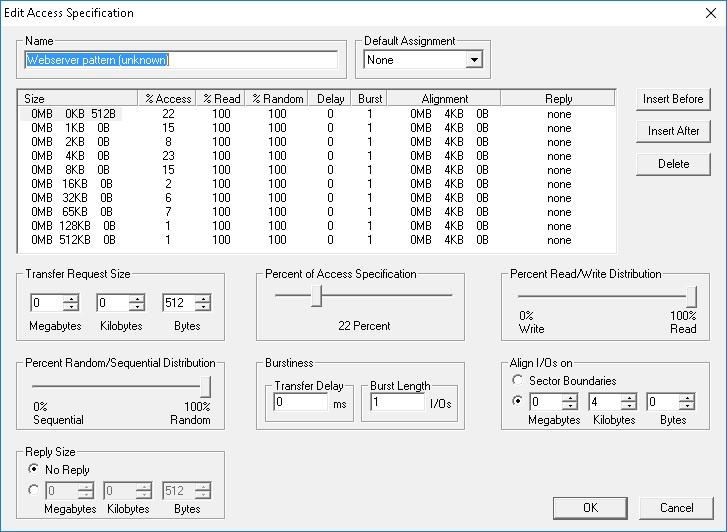
Task: Close the Edit Access Specification dialog
Action: click(x=711, y=13)
